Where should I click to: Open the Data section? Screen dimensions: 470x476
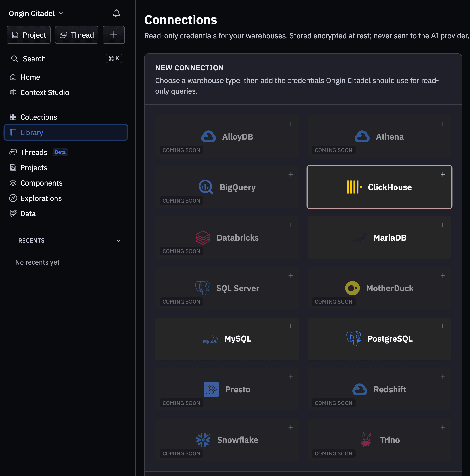66,214
